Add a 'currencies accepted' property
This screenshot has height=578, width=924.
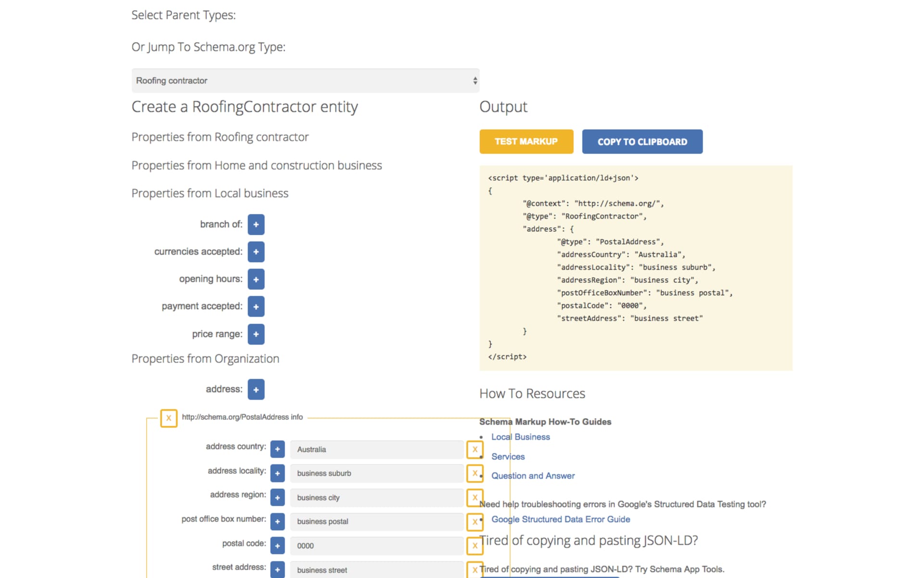(256, 252)
